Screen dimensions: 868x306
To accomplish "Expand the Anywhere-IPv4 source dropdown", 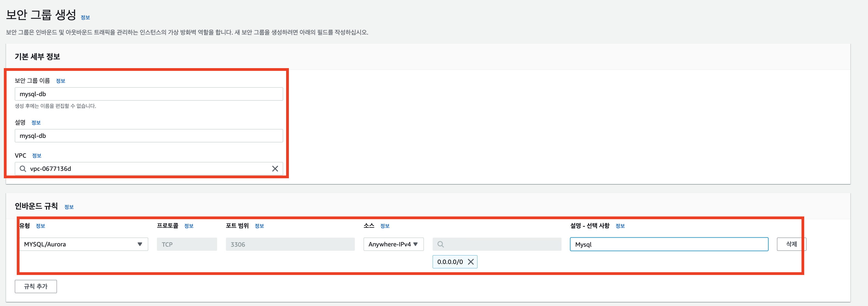I will click(393, 244).
